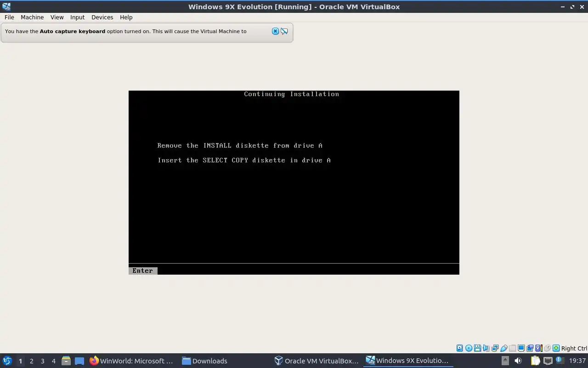Click the Right Ctrl host key label
Screen dimensions: 588x368
pyautogui.click(x=574, y=348)
